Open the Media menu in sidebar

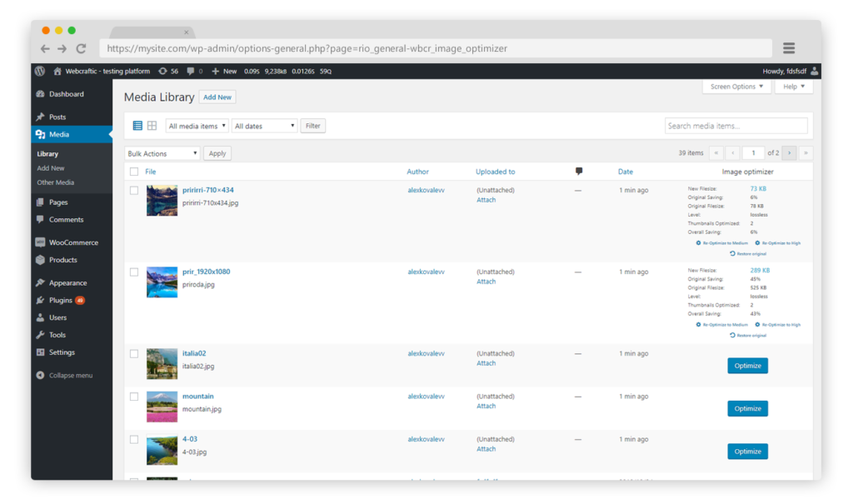(x=72, y=134)
